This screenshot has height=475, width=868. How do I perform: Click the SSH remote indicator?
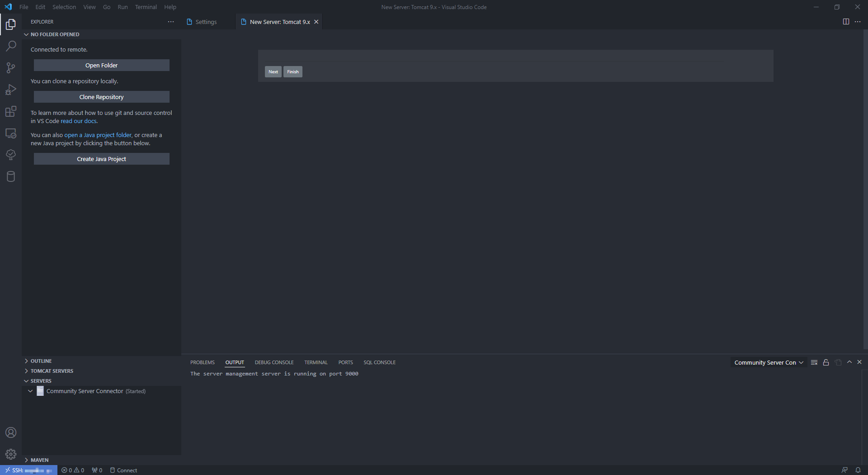tap(29, 470)
